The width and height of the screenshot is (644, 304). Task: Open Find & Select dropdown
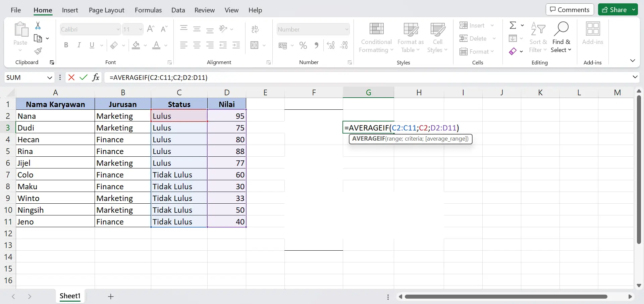[561, 38]
